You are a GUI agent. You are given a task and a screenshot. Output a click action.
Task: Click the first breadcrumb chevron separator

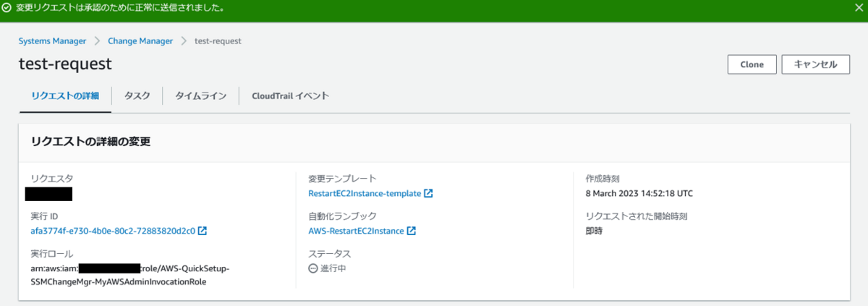coord(97,41)
